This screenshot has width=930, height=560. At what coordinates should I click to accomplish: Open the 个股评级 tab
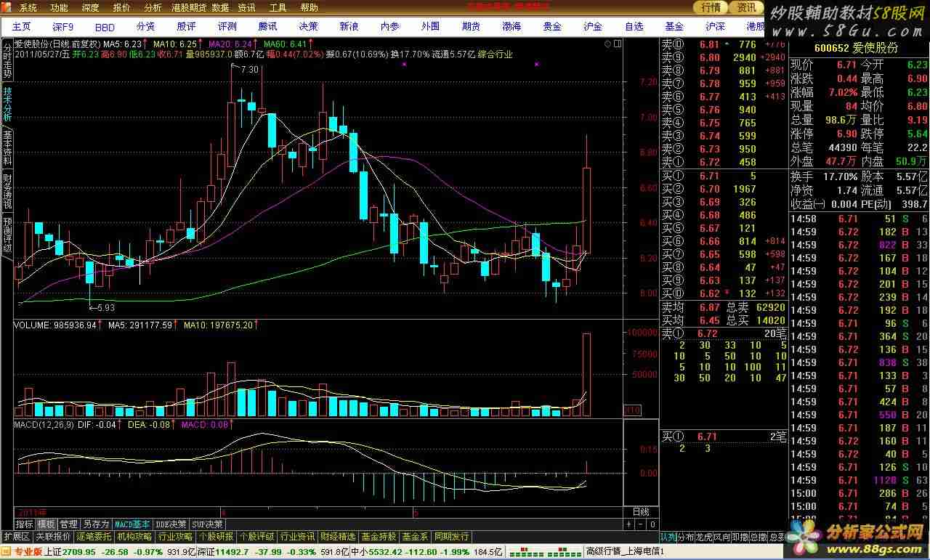[x=257, y=537]
